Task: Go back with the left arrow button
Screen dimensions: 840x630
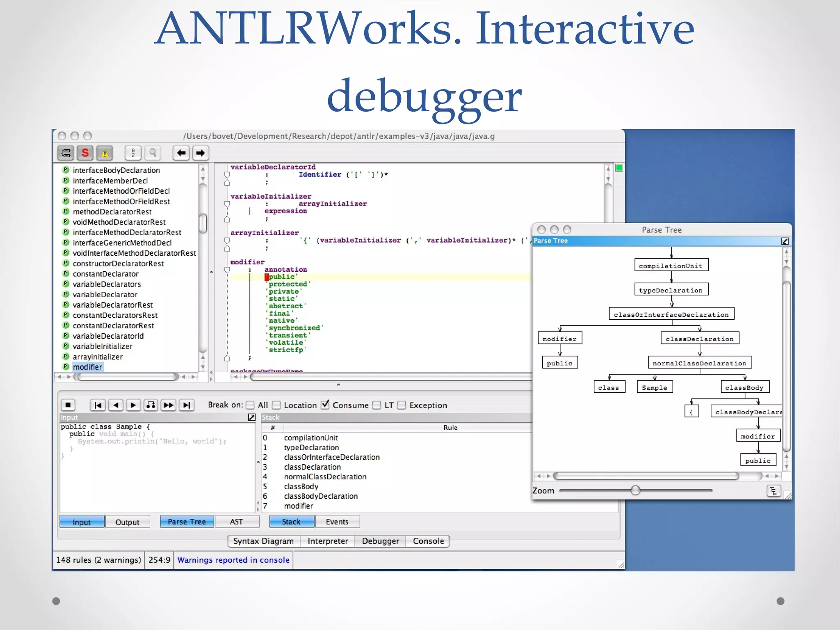Action: [x=181, y=153]
